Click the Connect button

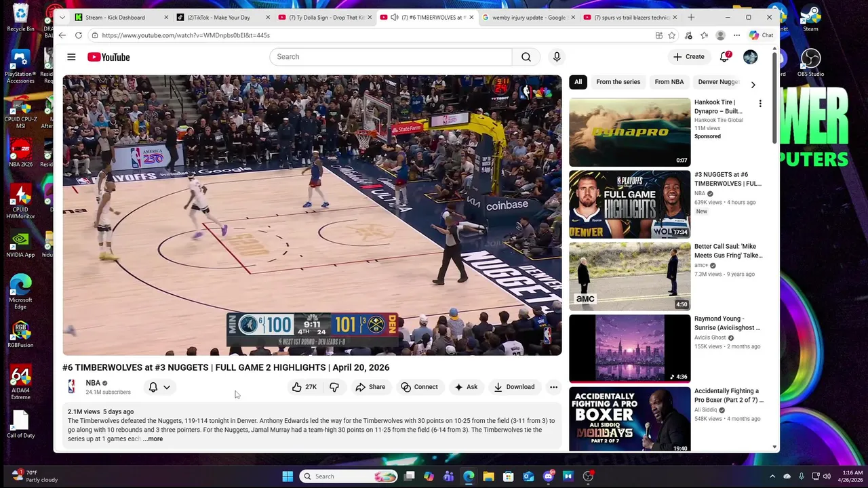419,387
